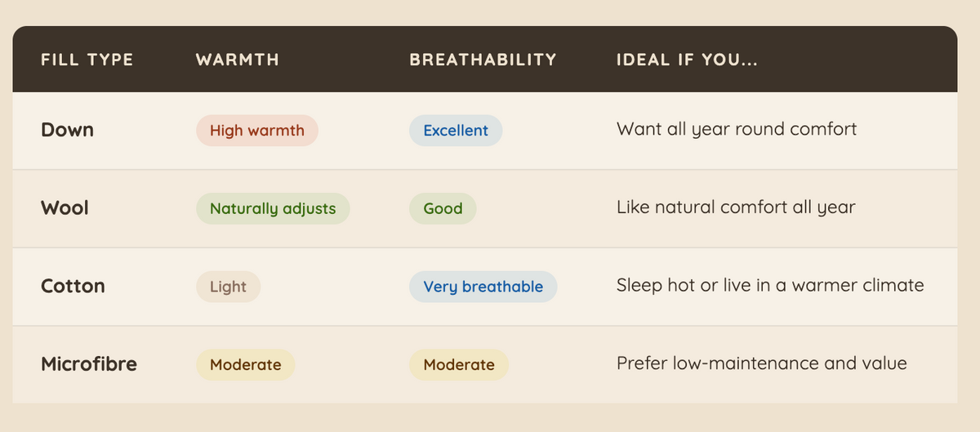The height and width of the screenshot is (432, 980).
Task: Select the blue Excellent breathability badge
Action: click(456, 131)
